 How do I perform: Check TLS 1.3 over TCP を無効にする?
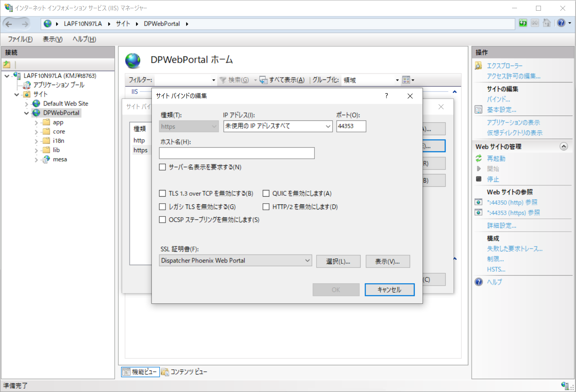163,193
